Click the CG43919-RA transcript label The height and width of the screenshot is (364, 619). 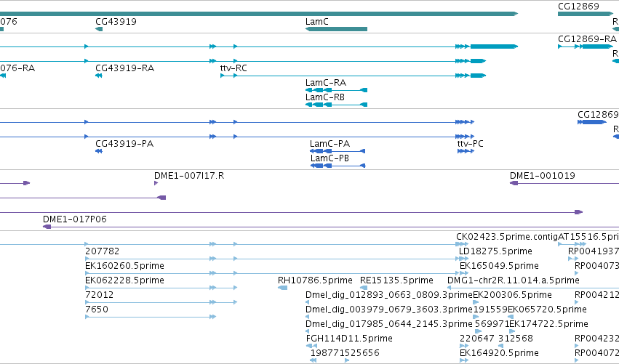125,68
